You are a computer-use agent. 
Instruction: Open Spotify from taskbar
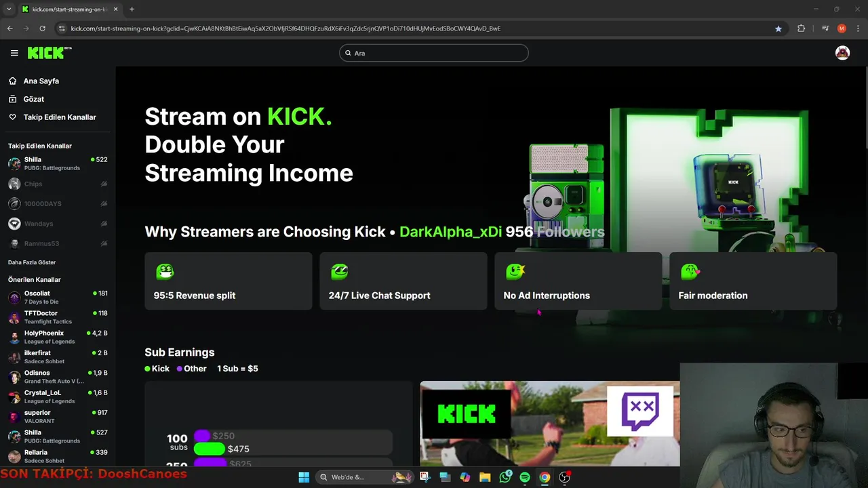[x=525, y=477]
